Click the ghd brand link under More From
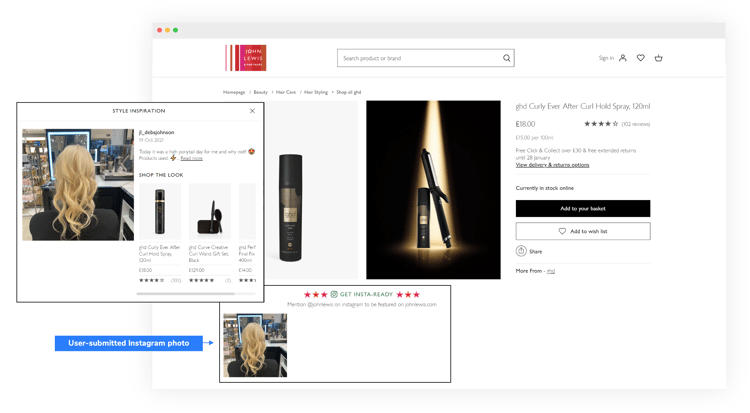The width and height of the screenshot is (750, 413). tap(551, 271)
